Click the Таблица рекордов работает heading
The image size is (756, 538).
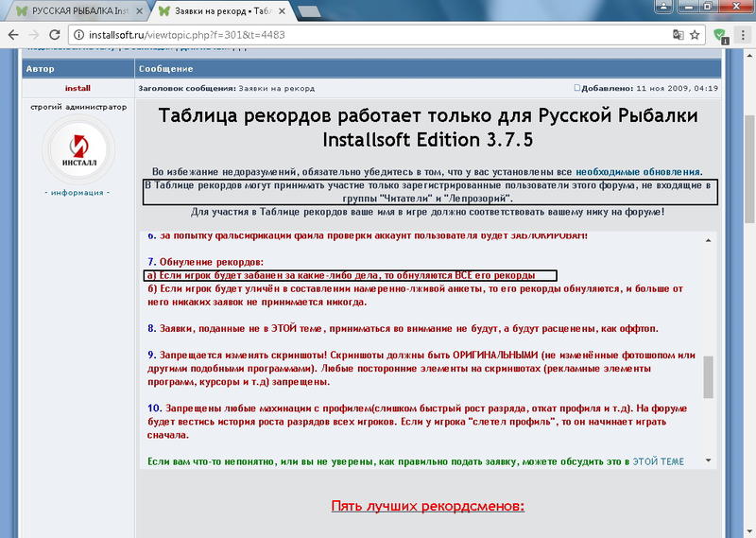click(x=428, y=128)
